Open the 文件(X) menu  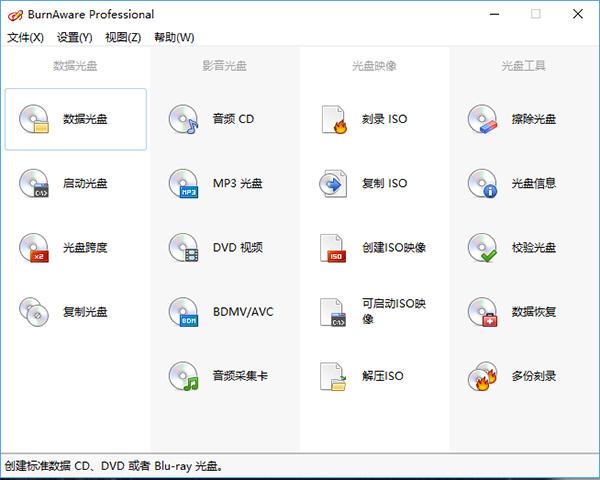pyautogui.click(x=26, y=38)
